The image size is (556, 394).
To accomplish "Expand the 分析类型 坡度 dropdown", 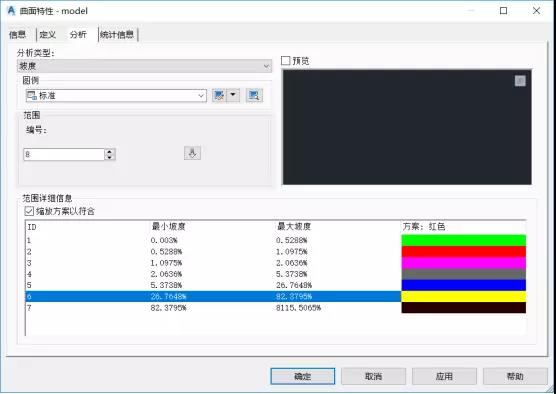I will [x=144, y=66].
